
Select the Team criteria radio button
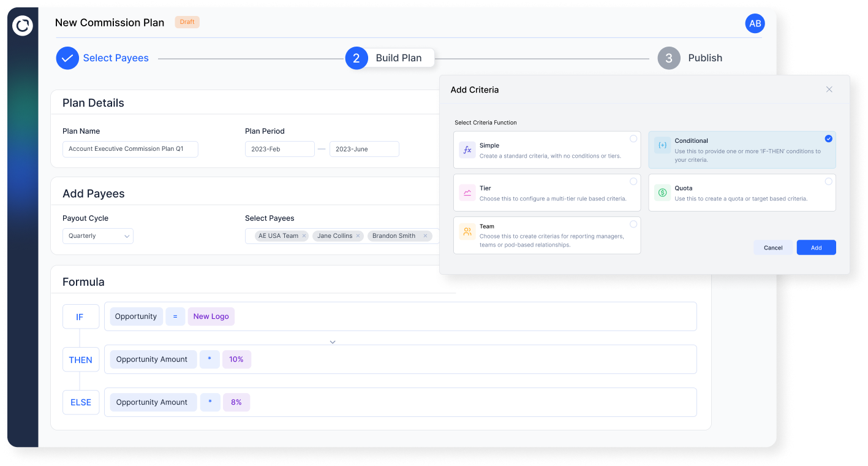635,224
